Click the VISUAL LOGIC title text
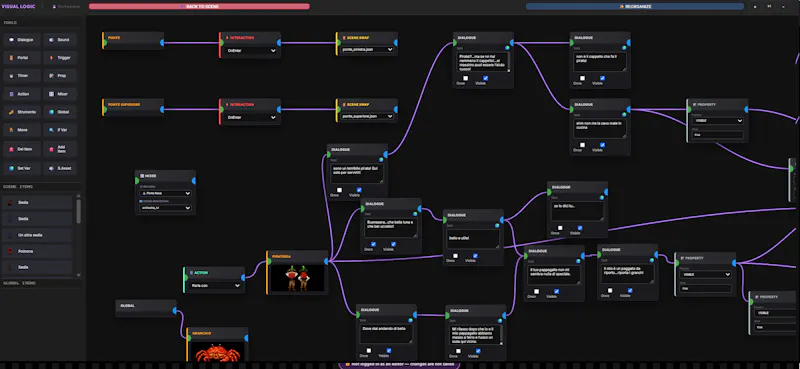800x369 pixels. tap(18, 7)
